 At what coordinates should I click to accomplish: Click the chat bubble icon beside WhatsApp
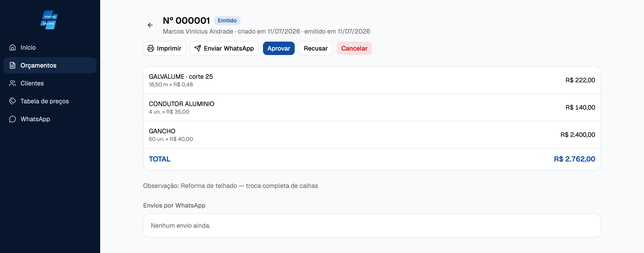(x=13, y=119)
